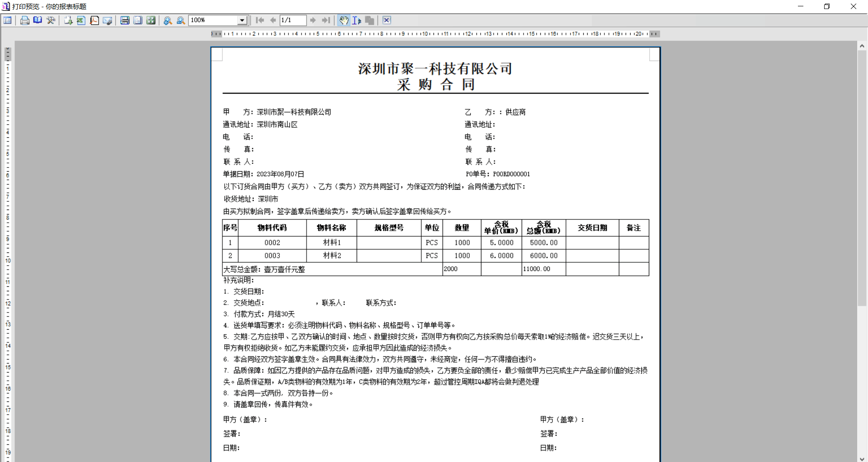Select page width view icon
868x462 pixels.
pos(125,20)
